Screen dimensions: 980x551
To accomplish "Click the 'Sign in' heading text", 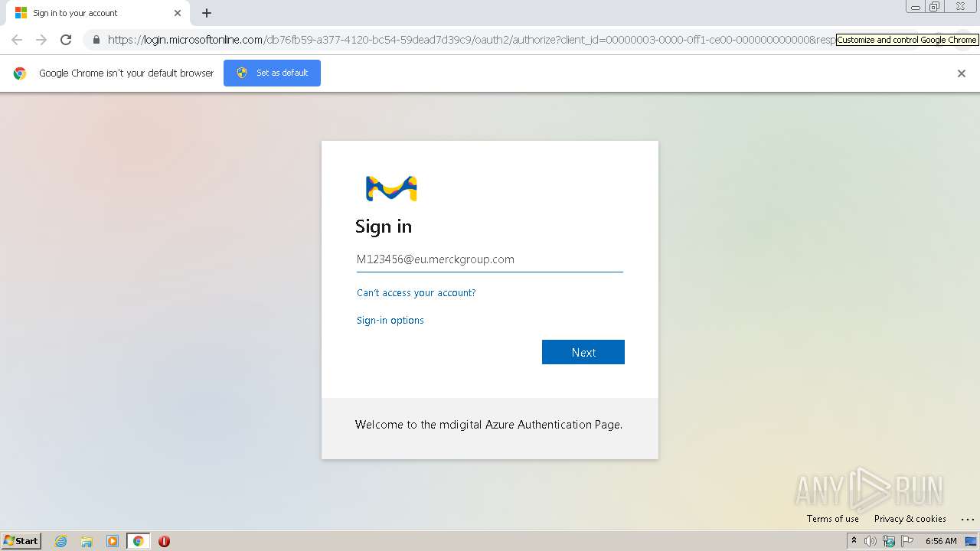I will (384, 227).
